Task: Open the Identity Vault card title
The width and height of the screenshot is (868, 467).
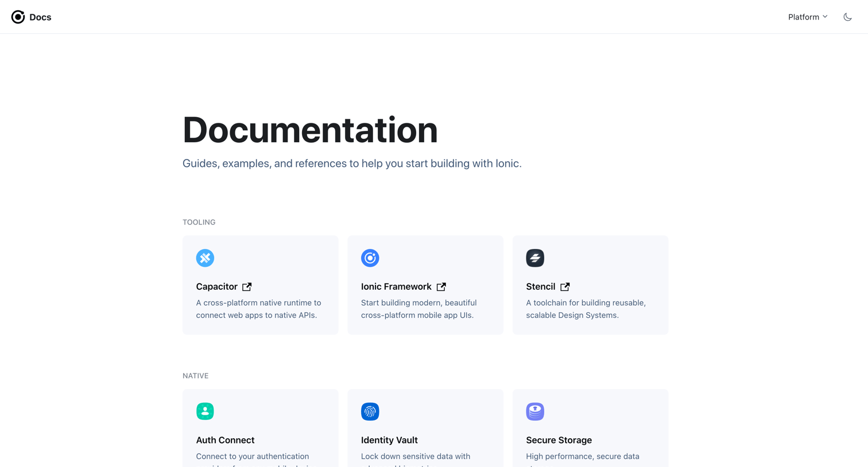Action: (389, 440)
